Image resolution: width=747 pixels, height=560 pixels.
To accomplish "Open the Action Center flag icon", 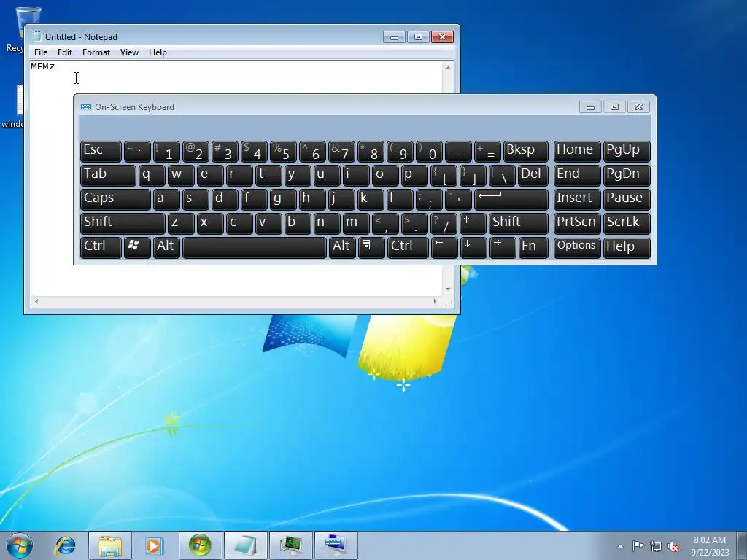I will [638, 546].
